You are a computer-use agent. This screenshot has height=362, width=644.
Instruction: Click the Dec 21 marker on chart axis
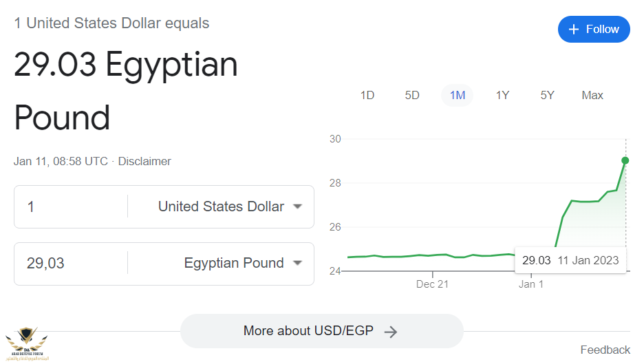pyautogui.click(x=432, y=284)
